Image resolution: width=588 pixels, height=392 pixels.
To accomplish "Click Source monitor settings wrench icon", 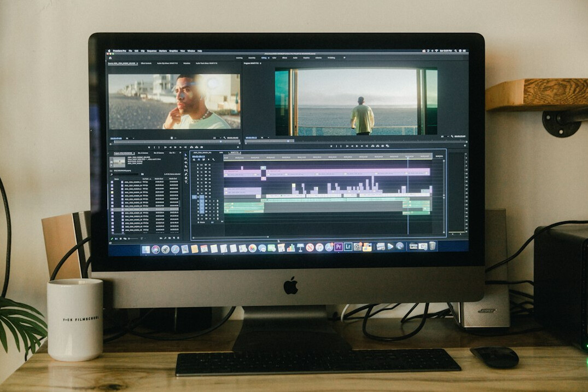I will 225,138.
